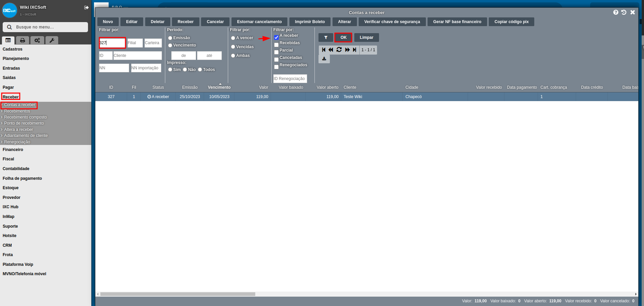Expand the Cadastros menu section
This screenshot has width=644, height=306.
pyautogui.click(x=13, y=49)
